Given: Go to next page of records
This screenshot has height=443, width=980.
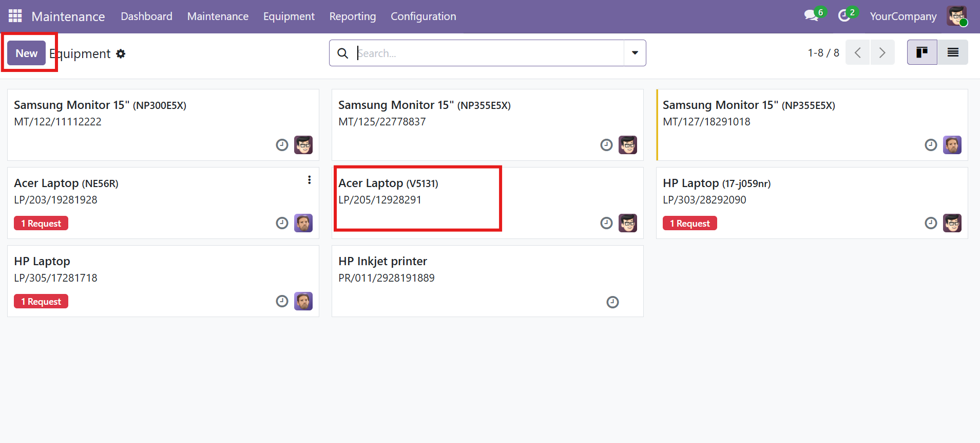Looking at the screenshot, I should coord(882,52).
